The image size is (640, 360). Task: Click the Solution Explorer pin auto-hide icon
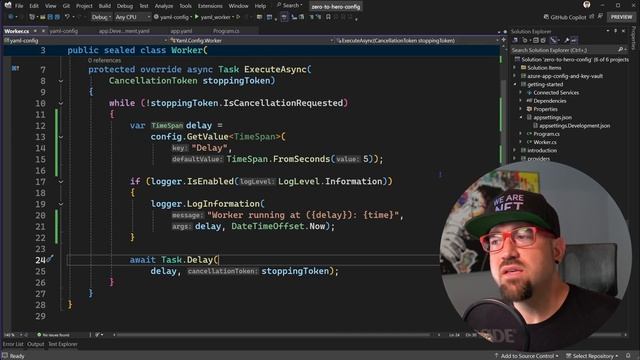click(616, 31)
